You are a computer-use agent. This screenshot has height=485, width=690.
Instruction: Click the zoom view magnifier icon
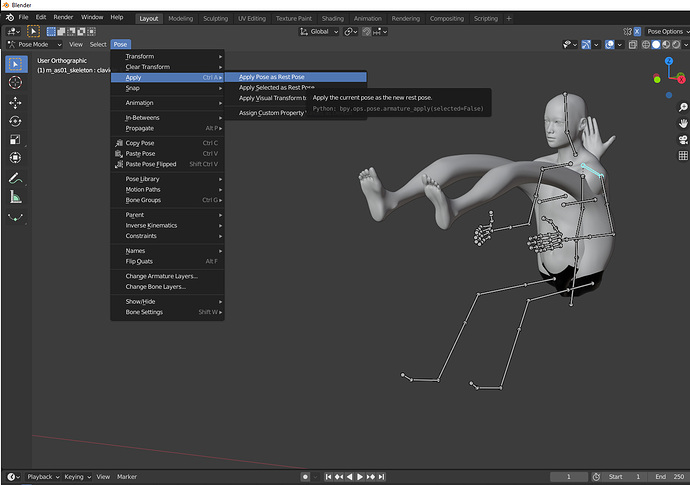click(683, 107)
